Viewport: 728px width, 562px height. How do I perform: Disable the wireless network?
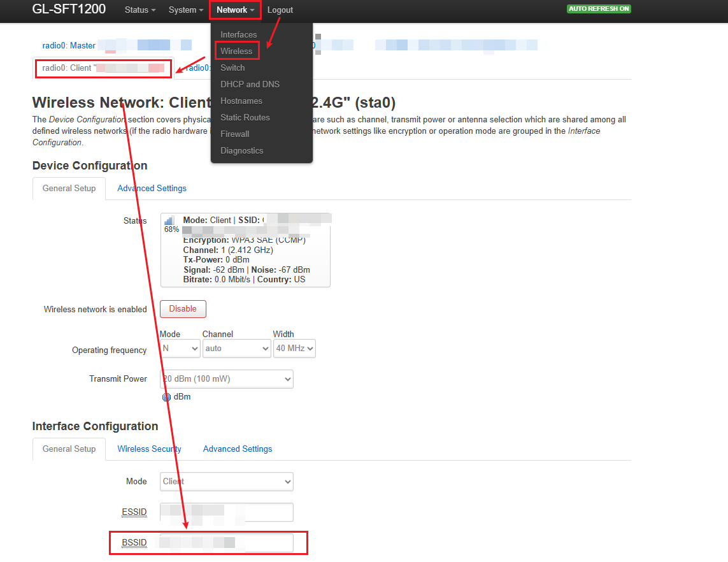[x=183, y=309]
